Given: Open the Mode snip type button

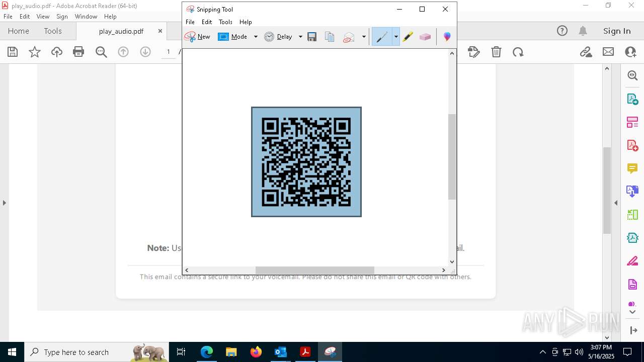Looking at the screenshot, I should (x=232, y=37).
